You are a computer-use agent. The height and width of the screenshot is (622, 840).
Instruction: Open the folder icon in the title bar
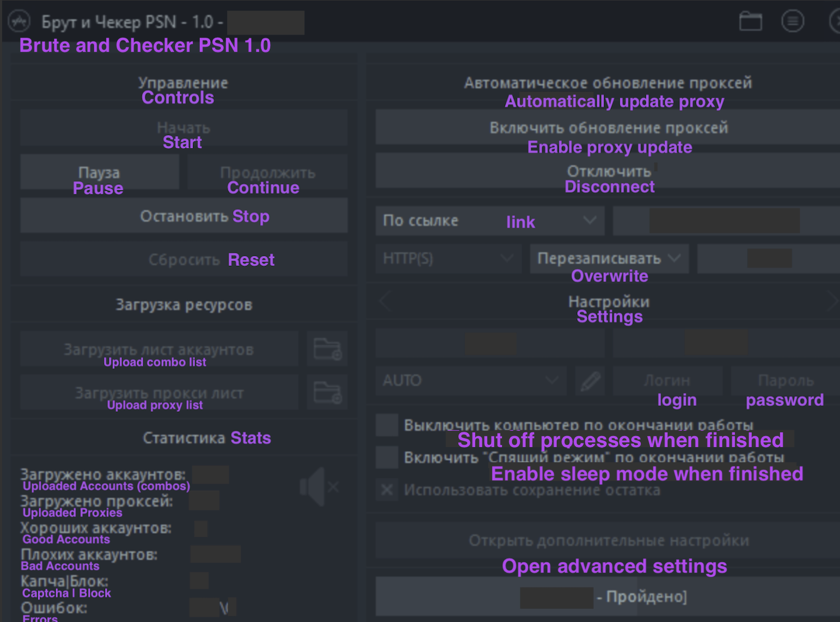click(x=750, y=22)
